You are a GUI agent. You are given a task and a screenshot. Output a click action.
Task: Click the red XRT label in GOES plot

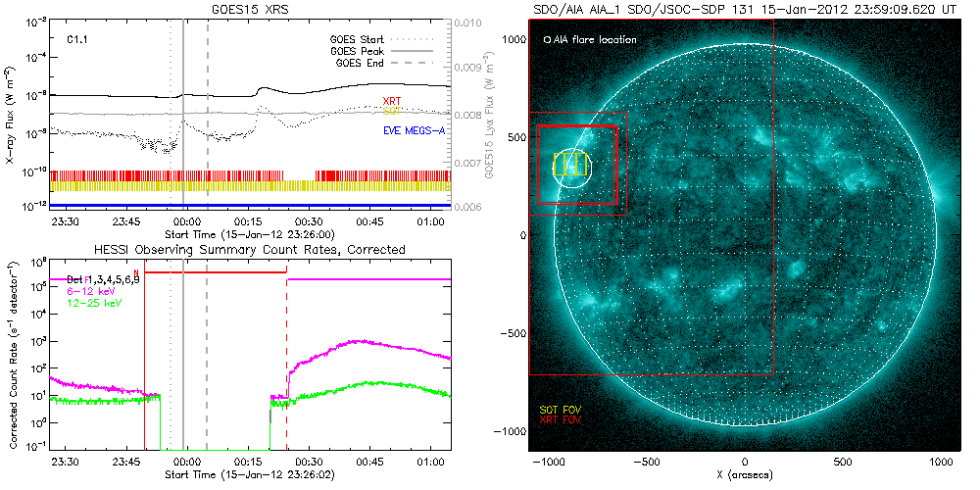tap(391, 102)
